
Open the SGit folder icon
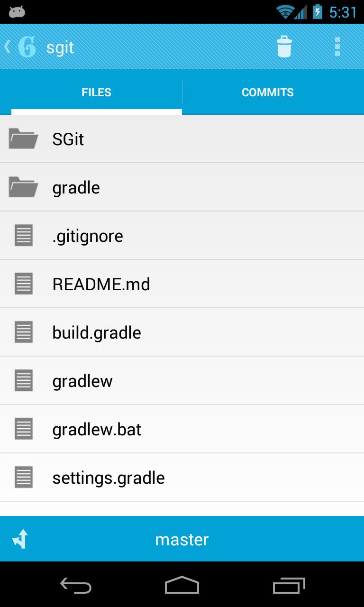pyautogui.click(x=23, y=139)
